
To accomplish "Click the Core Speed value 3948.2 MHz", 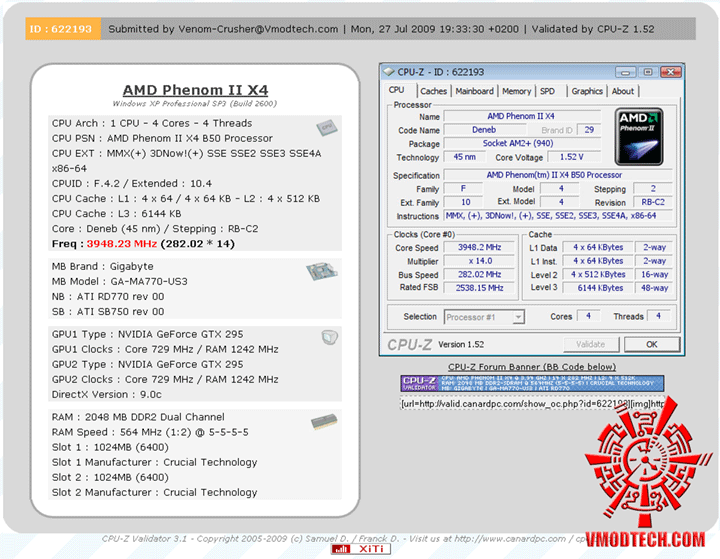I will click(479, 247).
